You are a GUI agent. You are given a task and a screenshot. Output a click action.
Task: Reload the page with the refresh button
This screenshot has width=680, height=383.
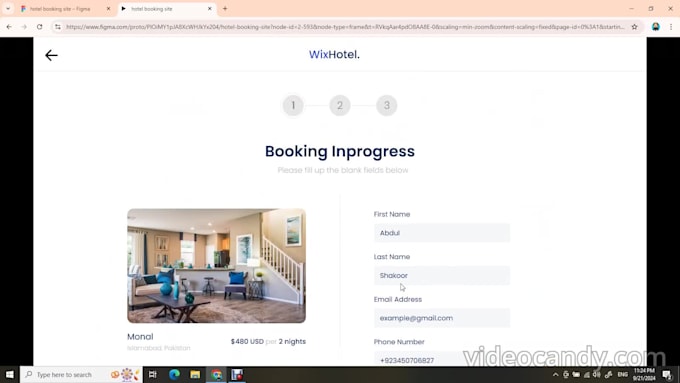[x=39, y=27]
